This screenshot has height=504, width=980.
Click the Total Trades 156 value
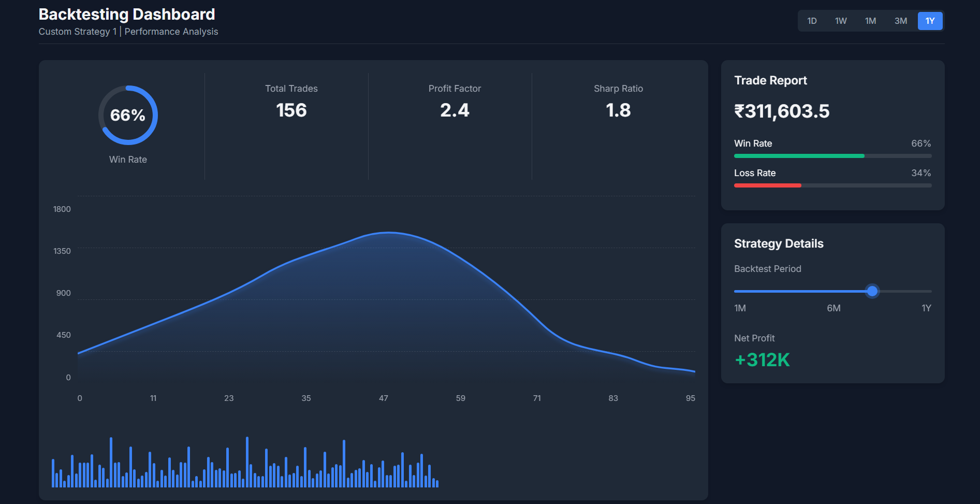coord(291,110)
